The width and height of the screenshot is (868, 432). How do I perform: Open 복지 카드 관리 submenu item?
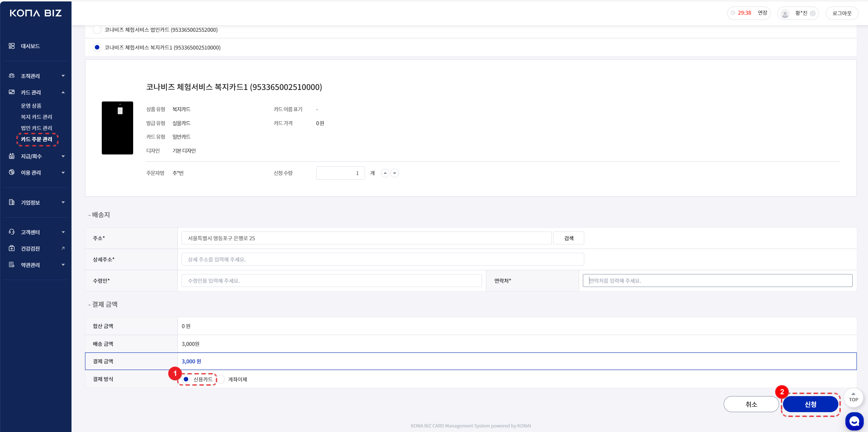coord(36,117)
